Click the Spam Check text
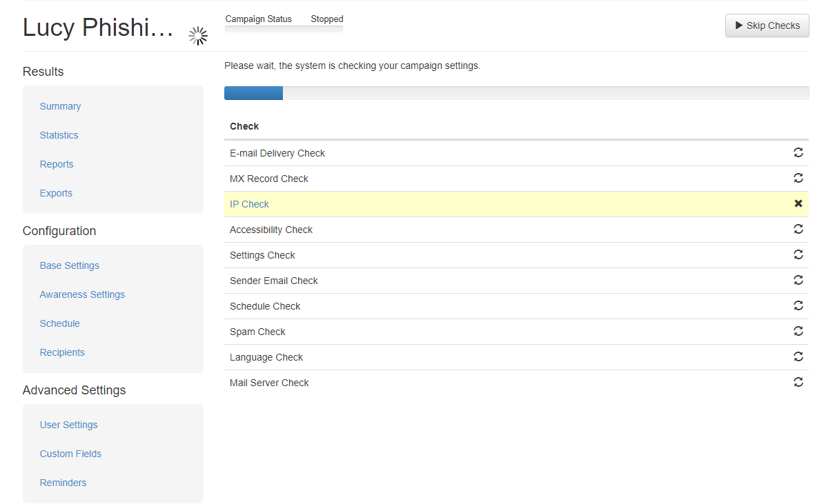 pos(257,332)
